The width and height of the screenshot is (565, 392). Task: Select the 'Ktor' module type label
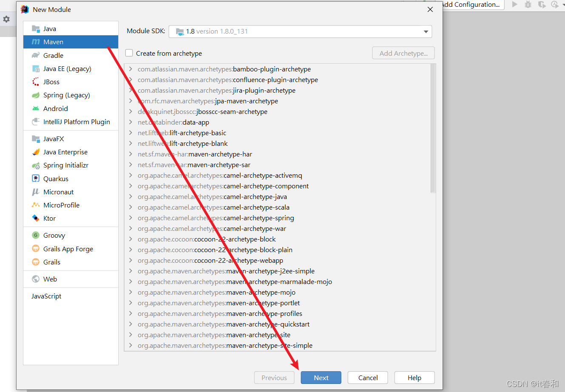(x=49, y=219)
